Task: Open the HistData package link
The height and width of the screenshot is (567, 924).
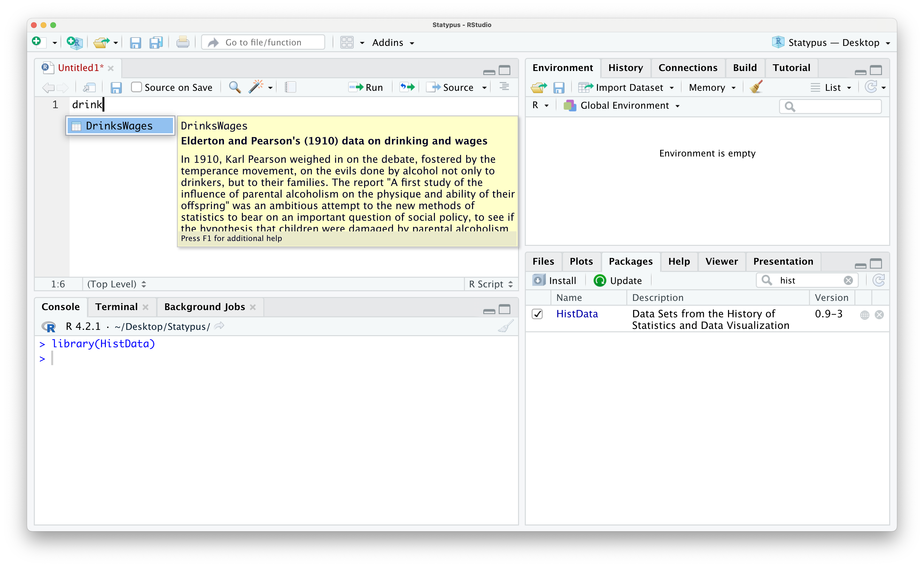Action: coord(577,314)
